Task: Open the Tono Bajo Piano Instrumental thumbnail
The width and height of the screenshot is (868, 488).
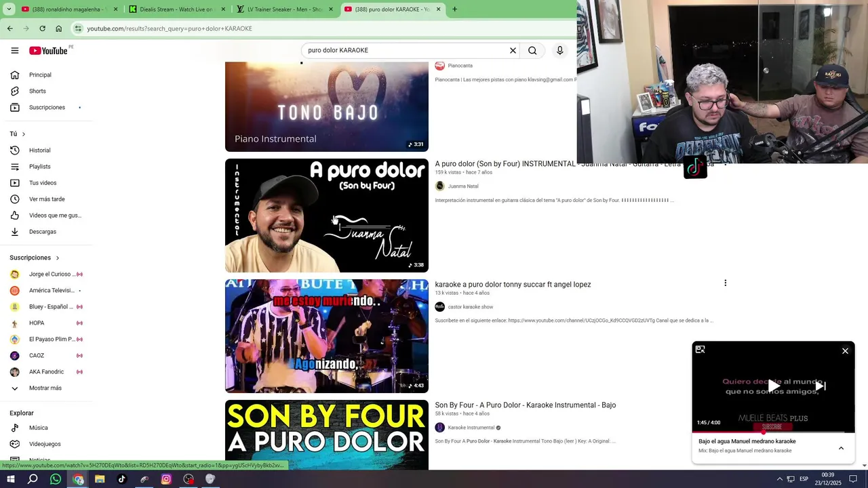Action: pos(327,106)
